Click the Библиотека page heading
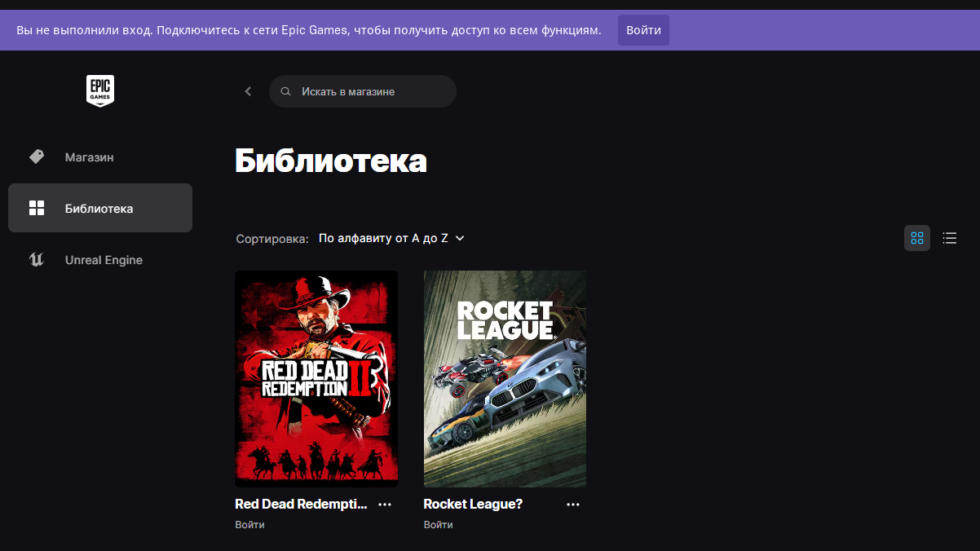This screenshot has width=980, height=551. click(x=331, y=161)
